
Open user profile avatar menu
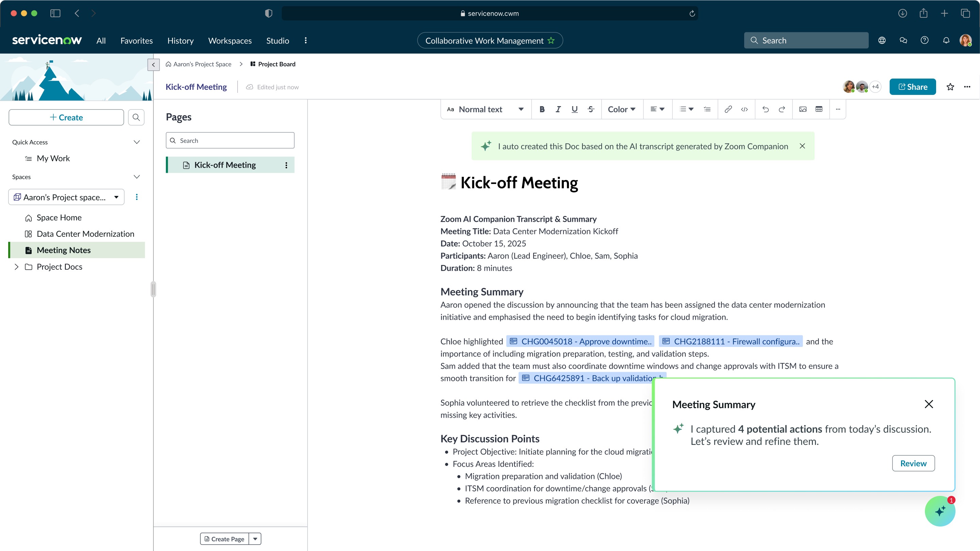point(966,41)
